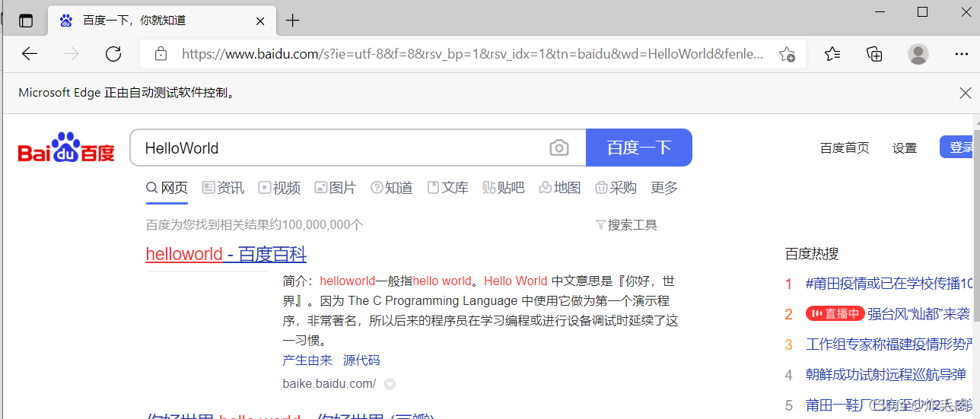Go back to previous page
Viewport: 980px width, 419px height.
(x=30, y=54)
